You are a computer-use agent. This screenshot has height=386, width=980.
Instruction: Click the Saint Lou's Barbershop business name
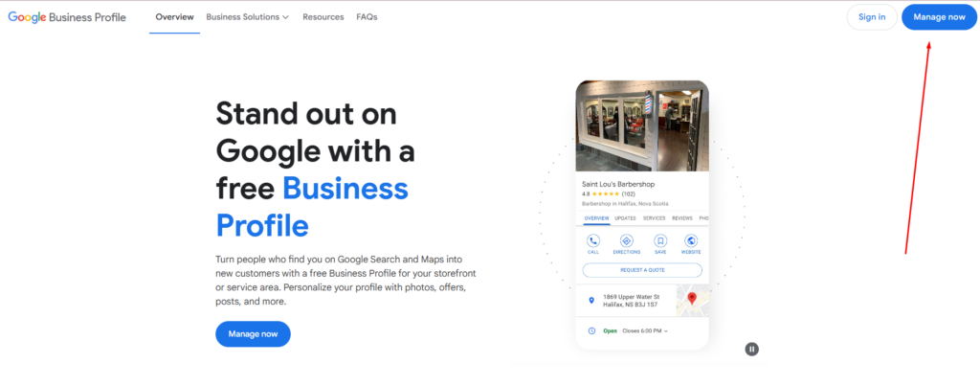(618, 184)
